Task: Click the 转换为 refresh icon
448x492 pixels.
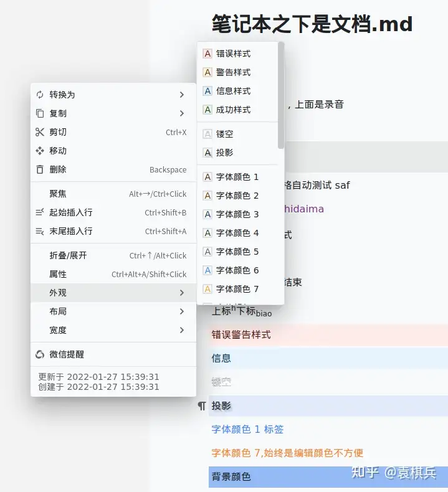Action: coord(40,95)
